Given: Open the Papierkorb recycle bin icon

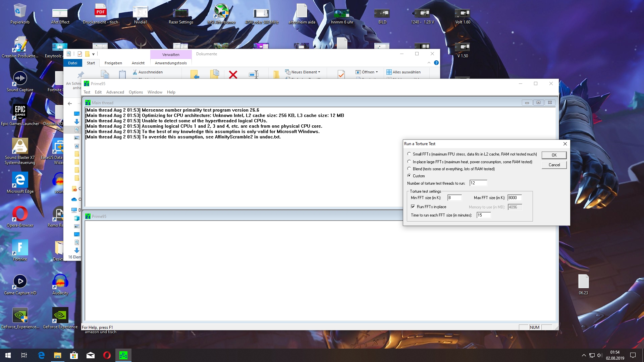Looking at the screenshot, I should pyautogui.click(x=20, y=13).
